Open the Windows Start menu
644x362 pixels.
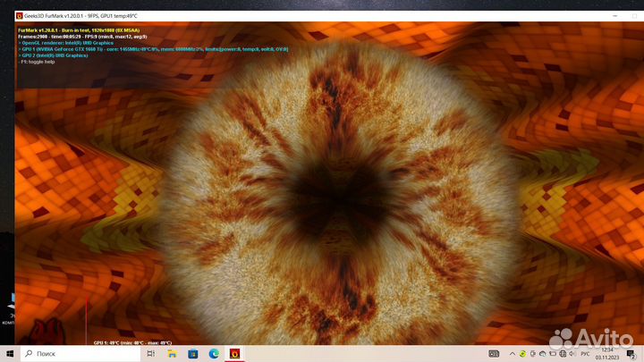click(10, 353)
